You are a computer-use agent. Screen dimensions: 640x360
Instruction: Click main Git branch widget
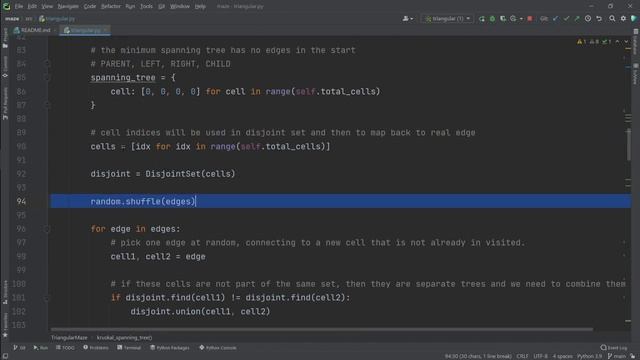tap(617, 356)
